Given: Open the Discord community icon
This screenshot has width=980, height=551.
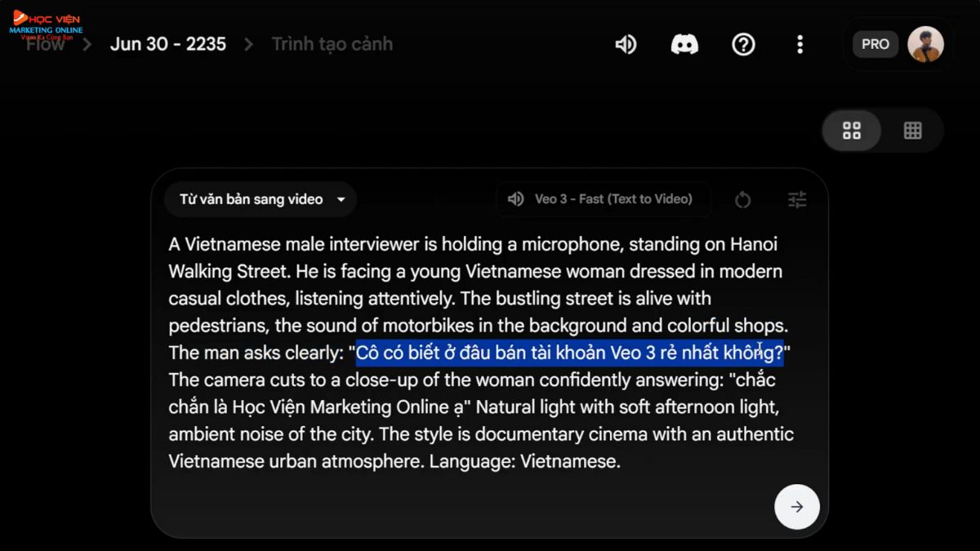Looking at the screenshot, I should coord(684,44).
